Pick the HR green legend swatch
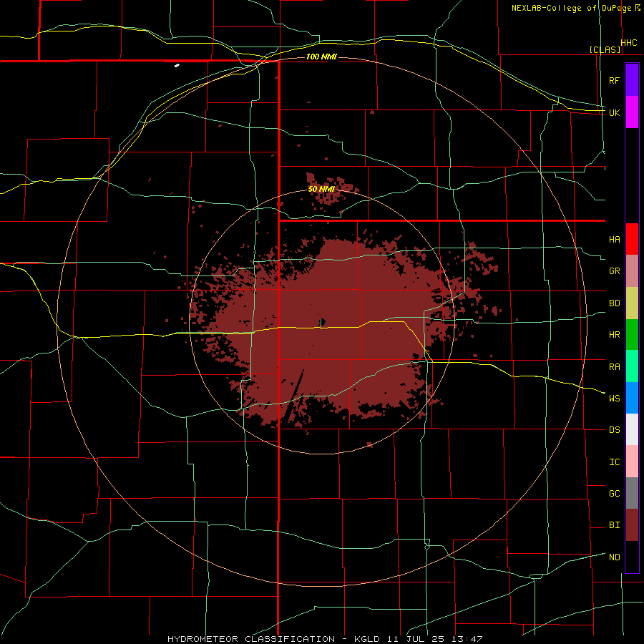This screenshot has height=644, width=644. tap(632, 334)
